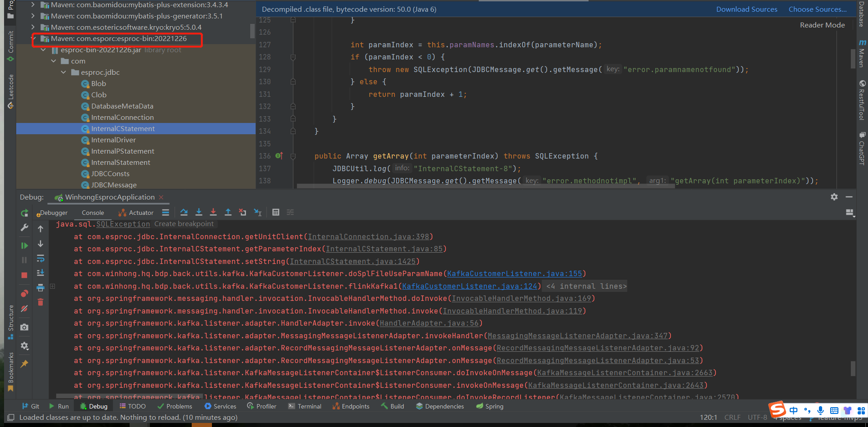Viewport: 868px width, 427px height.
Task: Expand the kryo5 Maven library node
Action: point(33,27)
